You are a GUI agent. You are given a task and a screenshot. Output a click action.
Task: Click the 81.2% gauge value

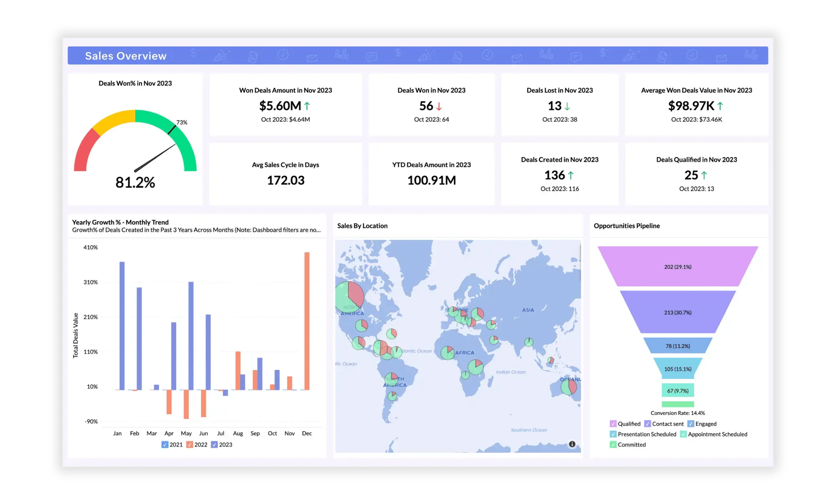135,182
